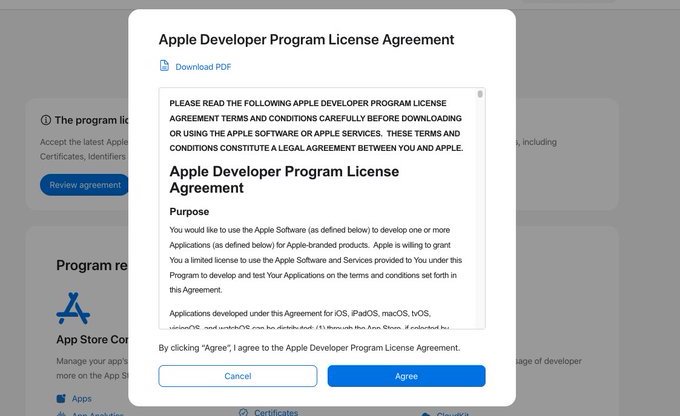Cancel the license agreement dialog

[x=238, y=376]
